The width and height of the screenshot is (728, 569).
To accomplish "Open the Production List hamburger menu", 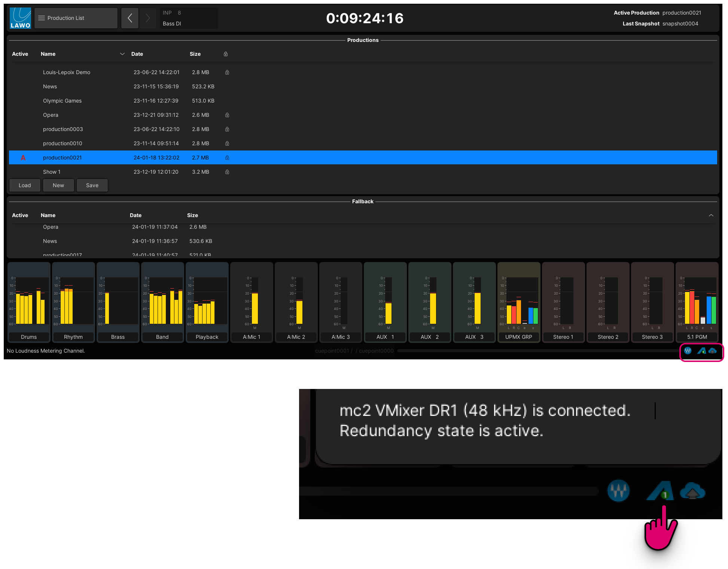I will tap(42, 18).
